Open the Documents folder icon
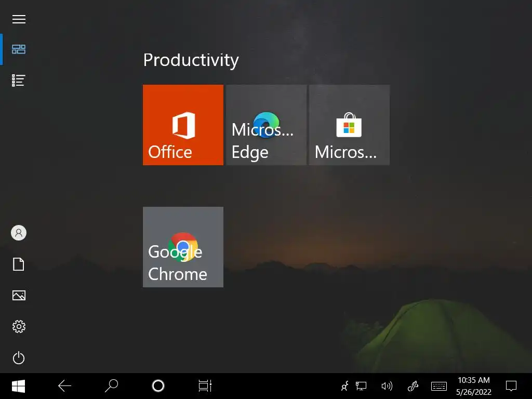 click(19, 264)
